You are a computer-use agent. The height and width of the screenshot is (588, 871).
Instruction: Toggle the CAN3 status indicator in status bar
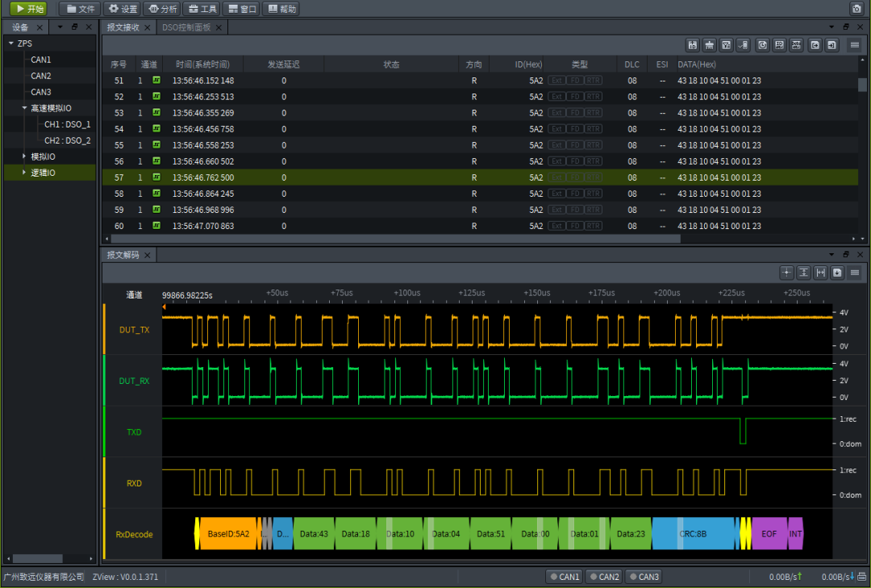click(x=644, y=577)
